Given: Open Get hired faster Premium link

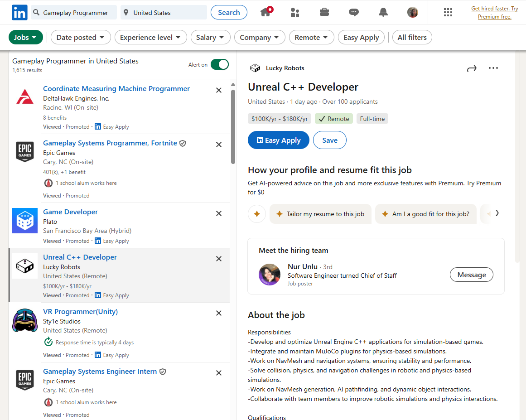Looking at the screenshot, I should click(494, 12).
